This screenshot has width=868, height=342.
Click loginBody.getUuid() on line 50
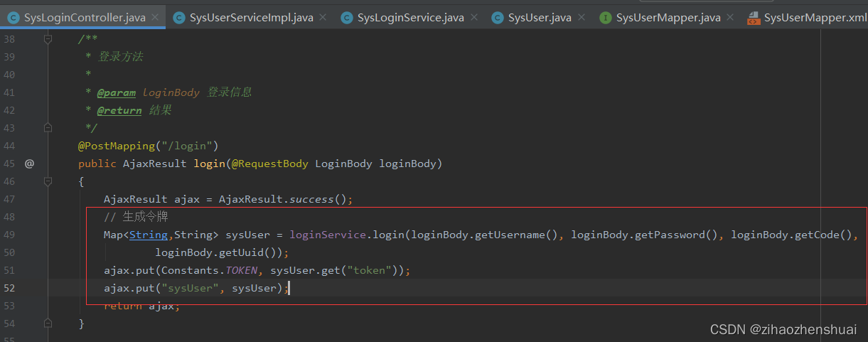[219, 252]
